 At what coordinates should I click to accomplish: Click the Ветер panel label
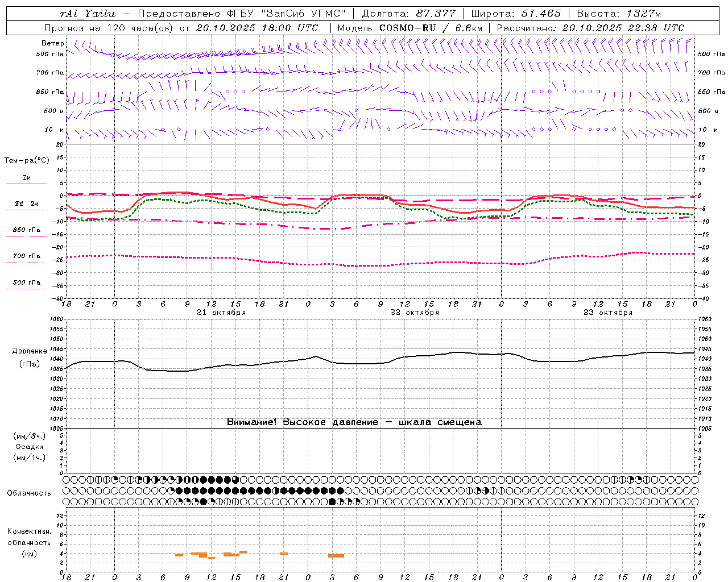[x=52, y=43]
